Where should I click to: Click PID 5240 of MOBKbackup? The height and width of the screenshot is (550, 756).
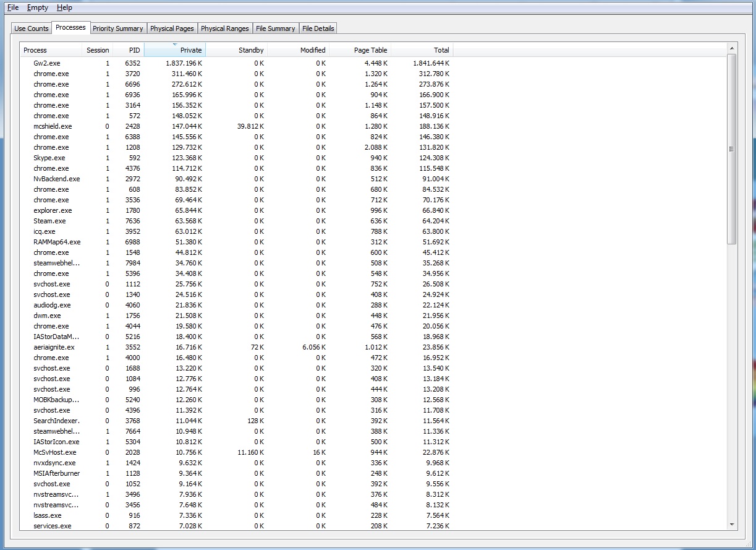[x=133, y=400]
